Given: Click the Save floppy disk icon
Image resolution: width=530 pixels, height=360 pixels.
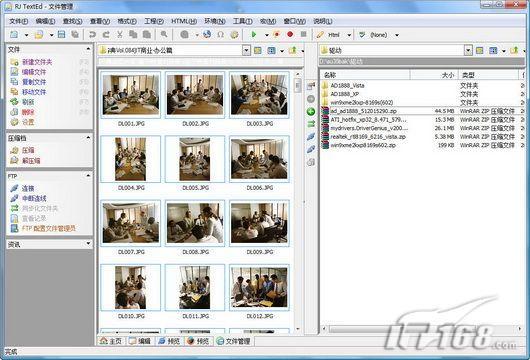Looking at the screenshot, I should (62, 34).
